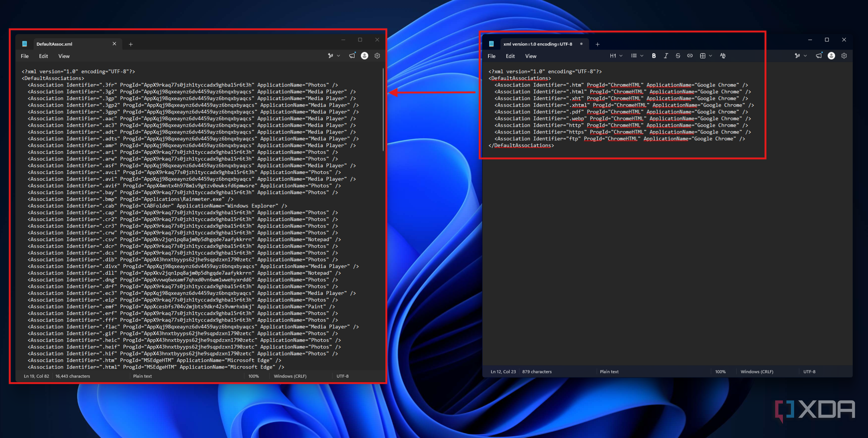The image size is (868, 438).
Task: Click UTF-8 encoding in the Chrome associations status bar
Action: point(809,372)
